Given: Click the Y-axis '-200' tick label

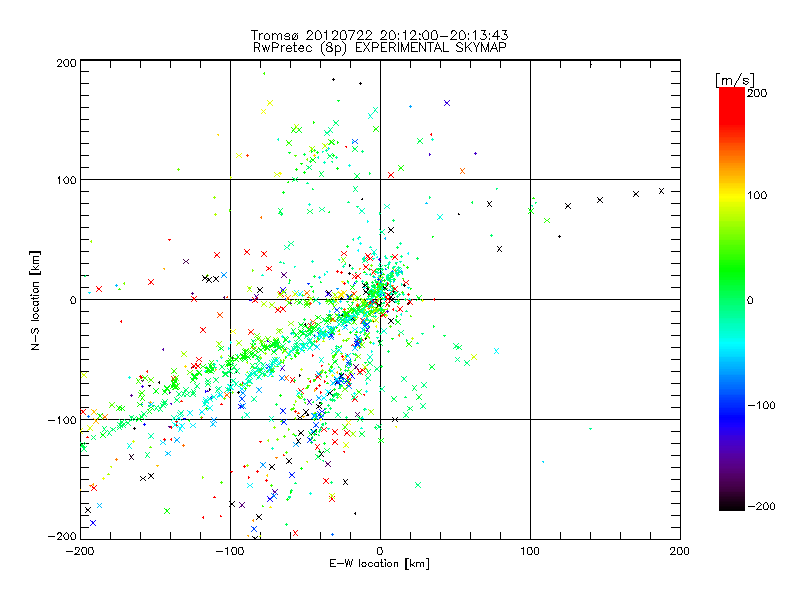Looking at the screenshot, I should click(x=62, y=536).
